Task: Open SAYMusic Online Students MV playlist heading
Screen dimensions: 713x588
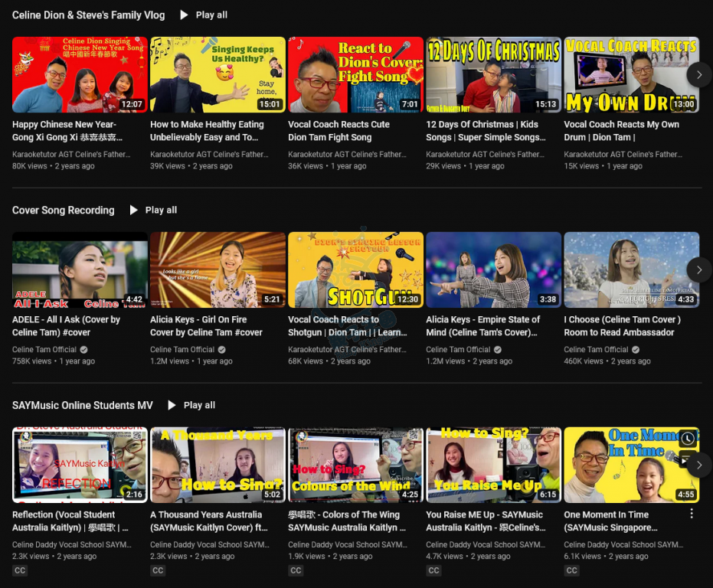Action: pos(82,405)
